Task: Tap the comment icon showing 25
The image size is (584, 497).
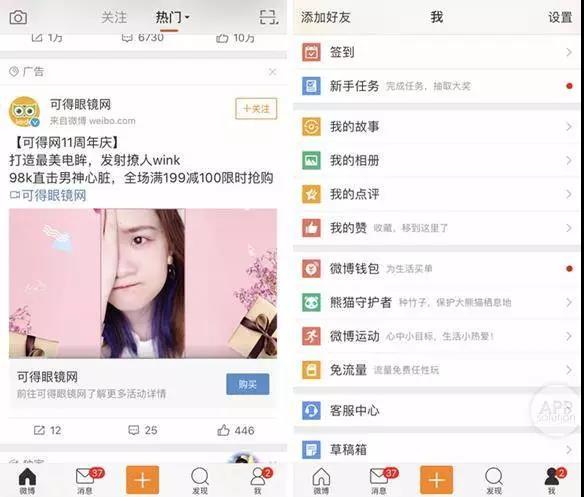Action: coord(133,430)
